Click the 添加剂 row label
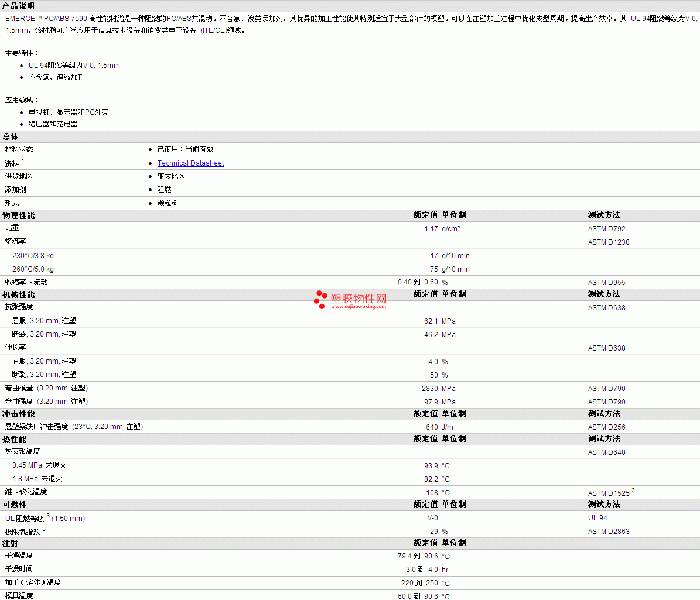 (x=16, y=190)
